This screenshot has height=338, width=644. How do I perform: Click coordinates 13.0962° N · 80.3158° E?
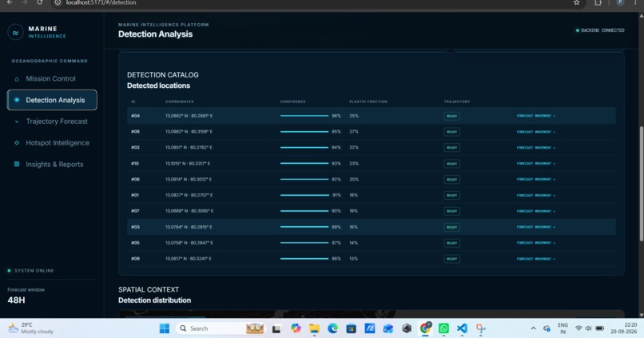tap(189, 132)
